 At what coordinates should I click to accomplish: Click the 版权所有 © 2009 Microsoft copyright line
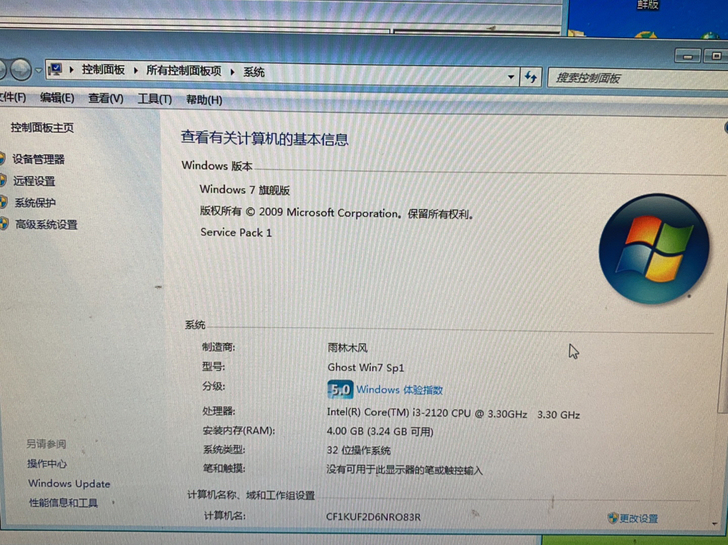pos(337,213)
